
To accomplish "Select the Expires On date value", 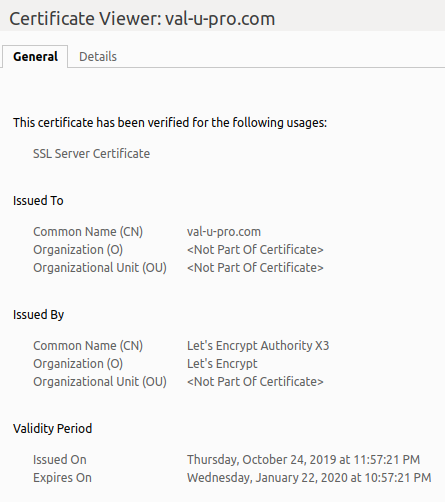I will point(309,478).
